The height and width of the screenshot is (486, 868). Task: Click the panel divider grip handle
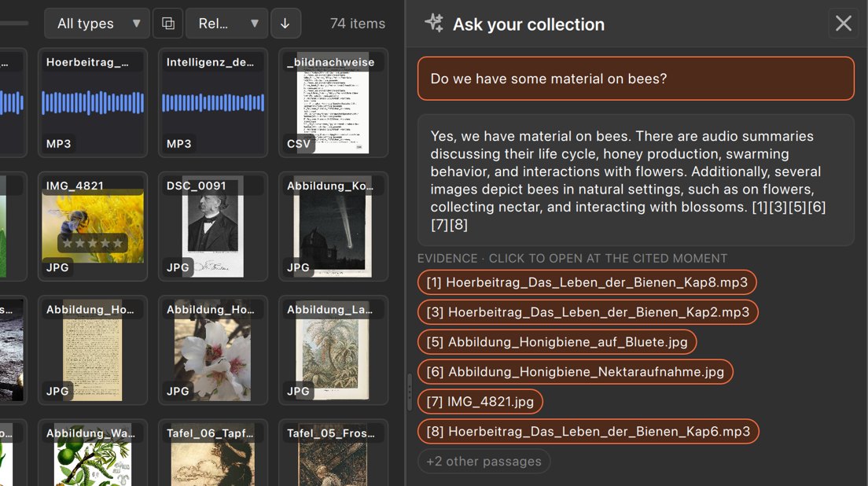tap(410, 392)
